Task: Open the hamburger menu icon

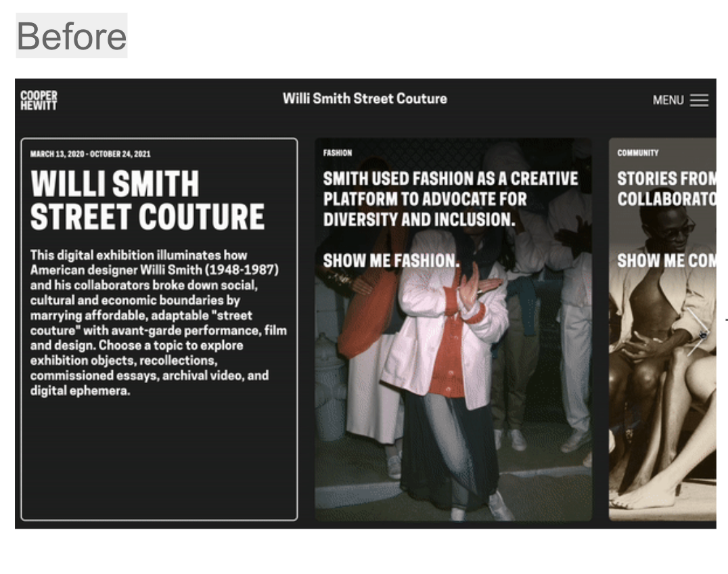Action: (699, 100)
